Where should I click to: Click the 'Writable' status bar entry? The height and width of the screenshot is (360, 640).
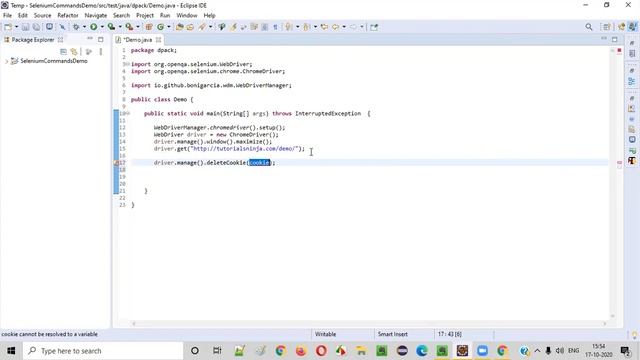click(325, 334)
